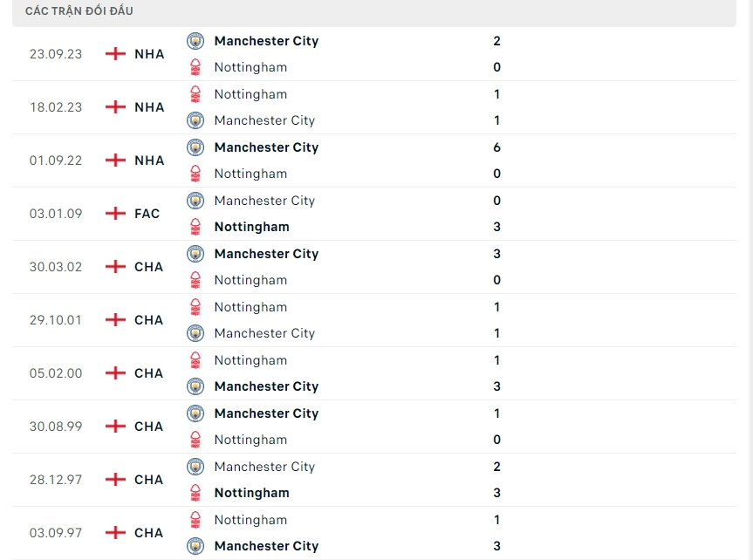Click Manchester City crest in 30.08.99 match
This screenshot has height=560, width=753.
[x=195, y=413]
